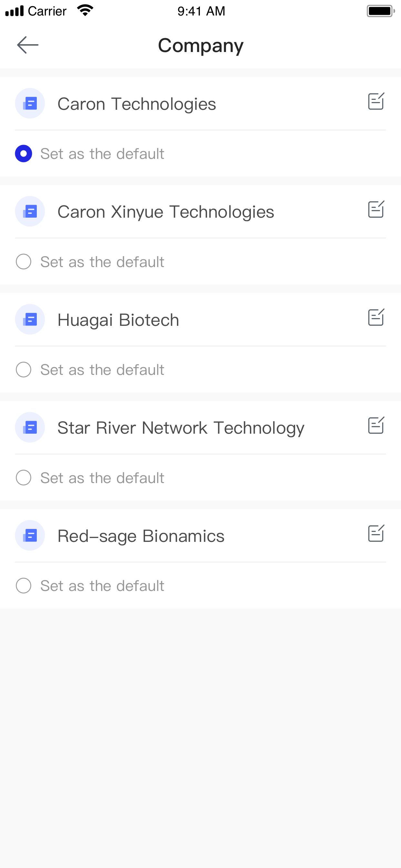Set Huagai Biotech as the default
The image size is (401, 868).
click(x=24, y=370)
